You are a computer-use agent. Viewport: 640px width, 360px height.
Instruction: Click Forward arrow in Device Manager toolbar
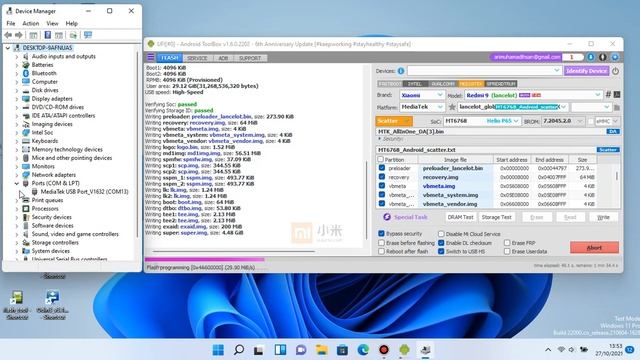tap(18, 35)
